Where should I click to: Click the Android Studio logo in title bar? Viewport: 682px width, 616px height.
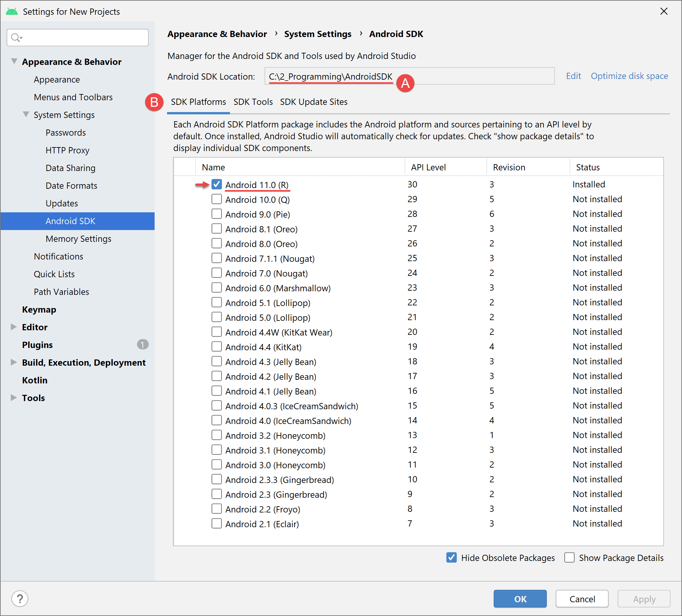coord(12,11)
